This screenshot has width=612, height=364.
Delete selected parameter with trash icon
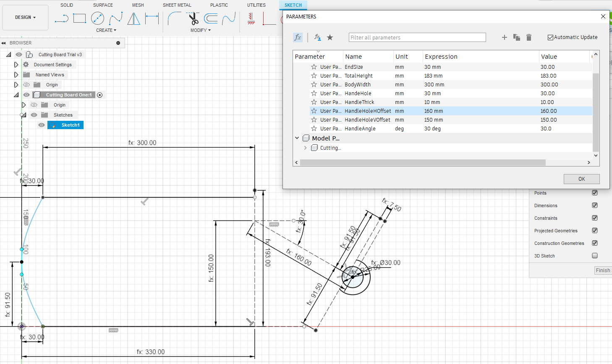tap(529, 37)
